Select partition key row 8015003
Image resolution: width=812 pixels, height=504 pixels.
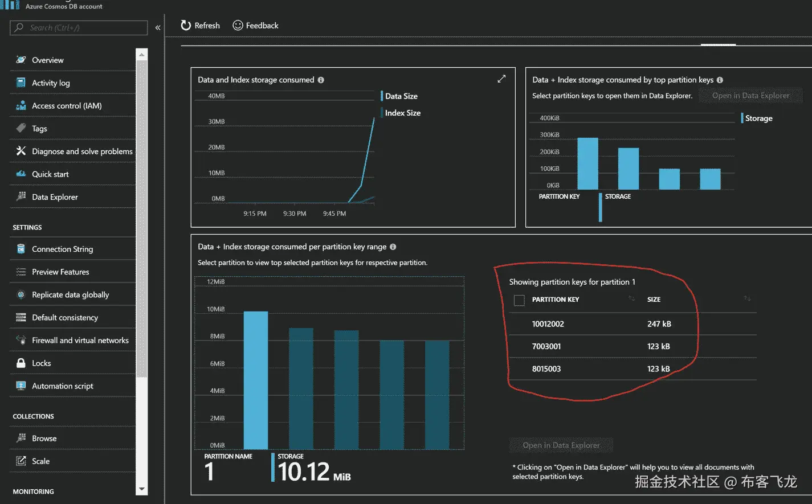(633, 368)
